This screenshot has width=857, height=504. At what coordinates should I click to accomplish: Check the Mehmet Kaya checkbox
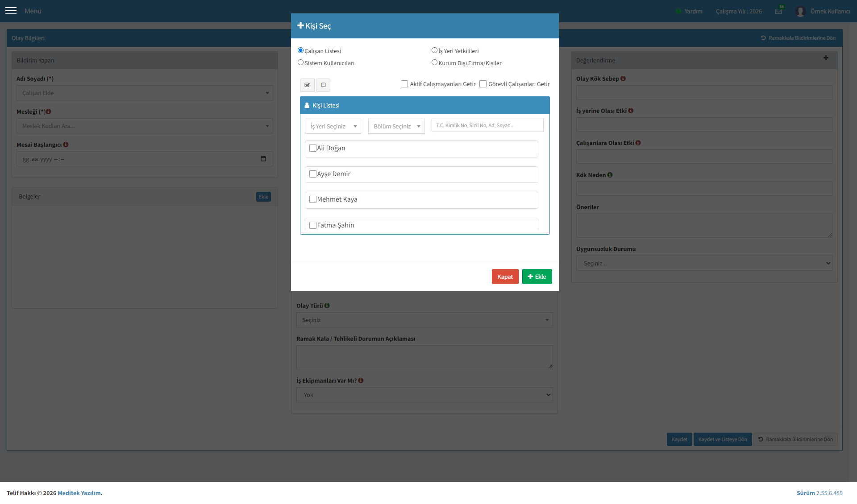313,199
